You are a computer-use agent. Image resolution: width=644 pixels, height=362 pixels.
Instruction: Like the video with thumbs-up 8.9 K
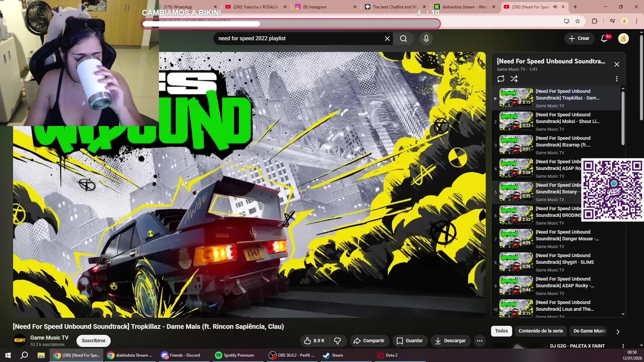pyautogui.click(x=314, y=340)
